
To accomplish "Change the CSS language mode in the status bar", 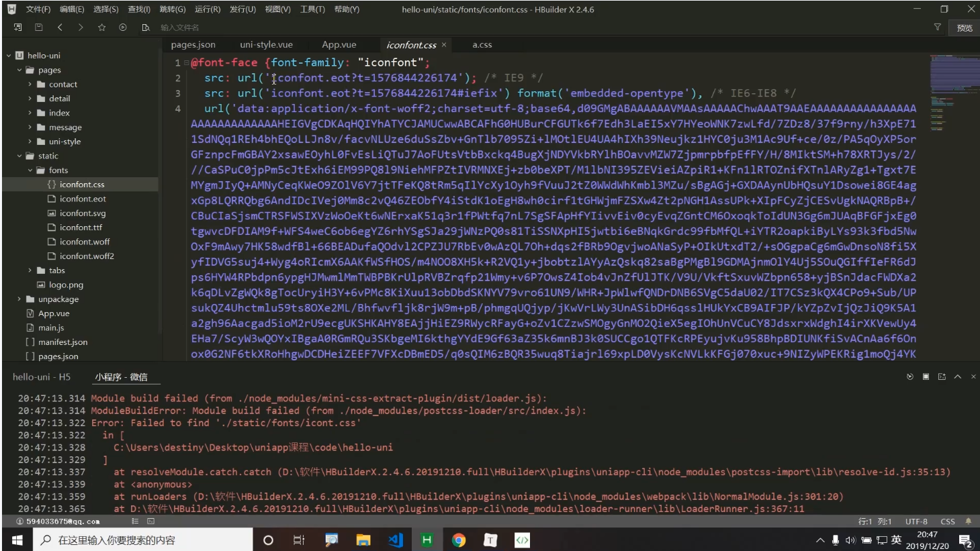I will pos(948,521).
